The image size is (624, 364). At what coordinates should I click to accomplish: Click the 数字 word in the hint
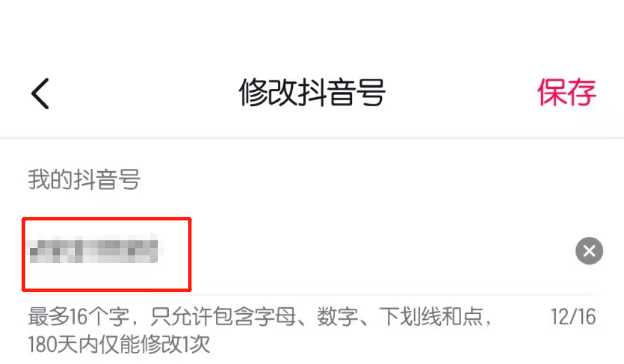(337, 317)
